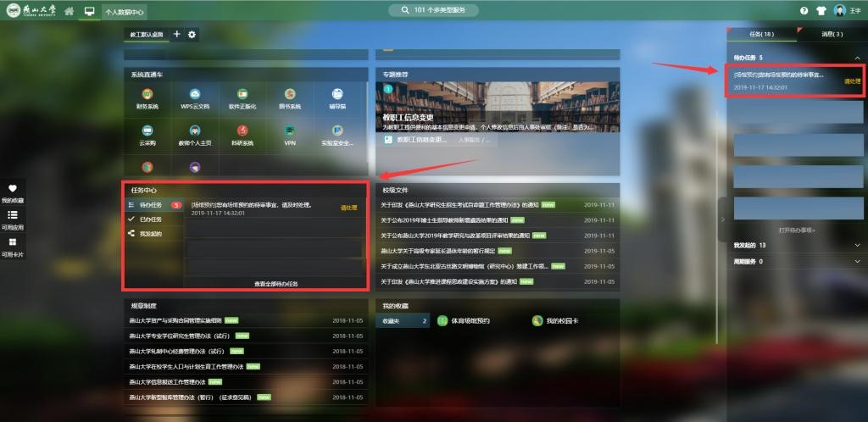Click 请处理 in the task center

[x=348, y=207]
